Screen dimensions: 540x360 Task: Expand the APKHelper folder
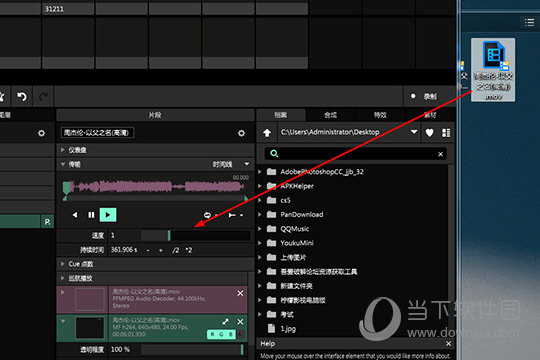pyautogui.click(x=260, y=186)
